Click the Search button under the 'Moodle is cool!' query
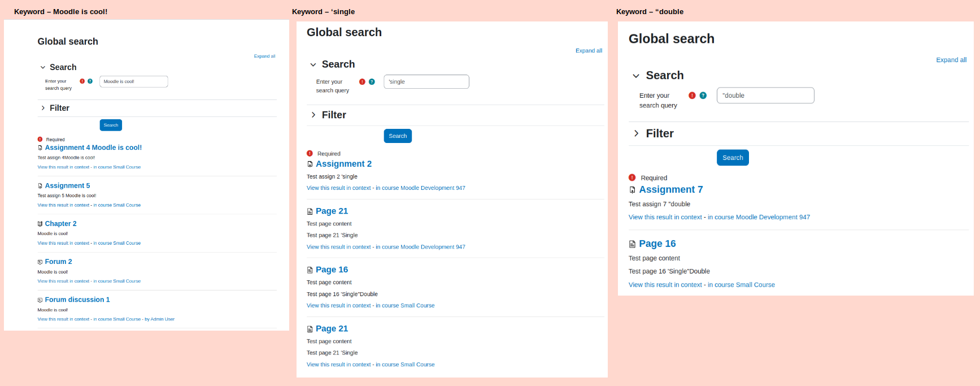980x386 pixels. [111, 125]
